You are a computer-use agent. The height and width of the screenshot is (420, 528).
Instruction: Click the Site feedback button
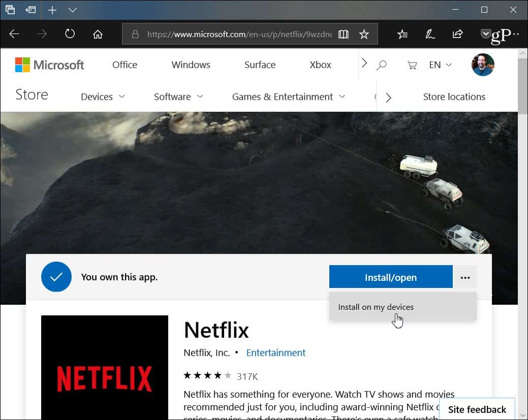coord(477,409)
